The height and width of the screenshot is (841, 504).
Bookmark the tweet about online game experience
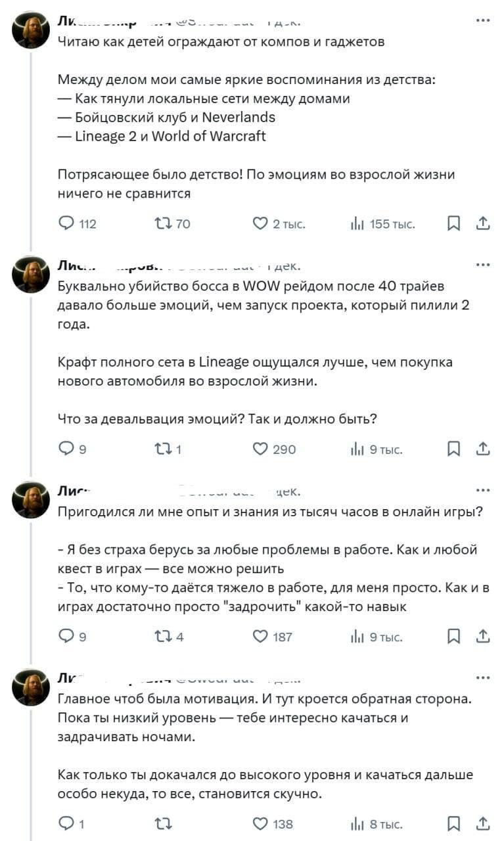pos(454,635)
